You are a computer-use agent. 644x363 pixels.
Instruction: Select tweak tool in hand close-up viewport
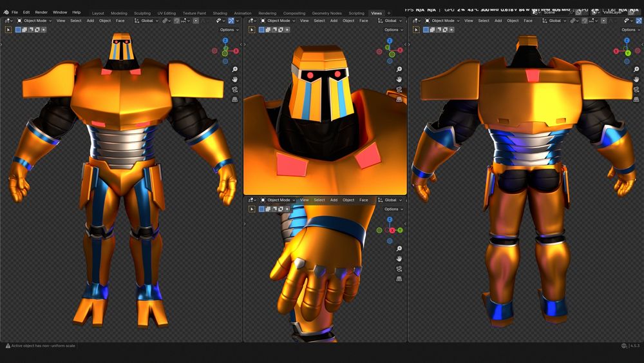[252, 209]
